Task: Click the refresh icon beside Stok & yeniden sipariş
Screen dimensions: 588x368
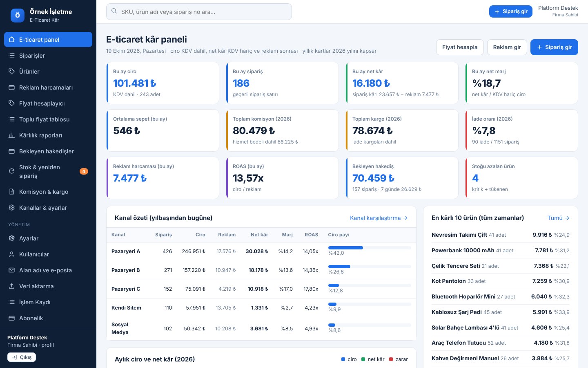Action: point(11,171)
